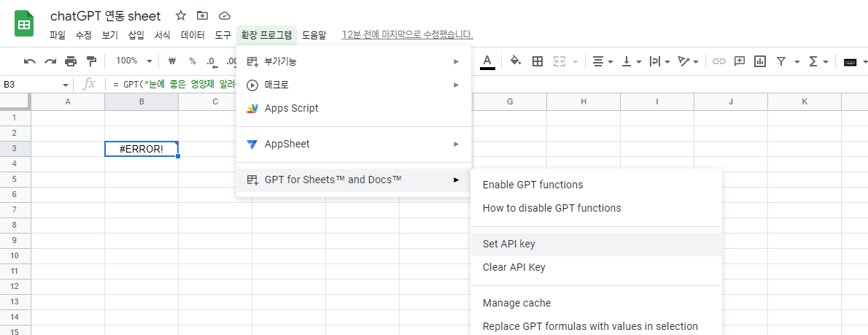868x335 pixels.
Task: Select GPT for Sheets™ and Docs™ entry
Action: point(353,180)
